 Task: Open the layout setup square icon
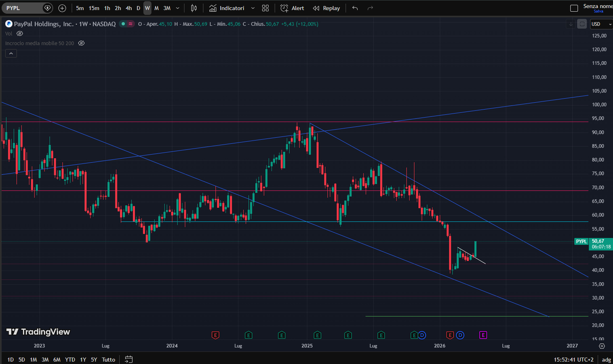[x=574, y=8]
